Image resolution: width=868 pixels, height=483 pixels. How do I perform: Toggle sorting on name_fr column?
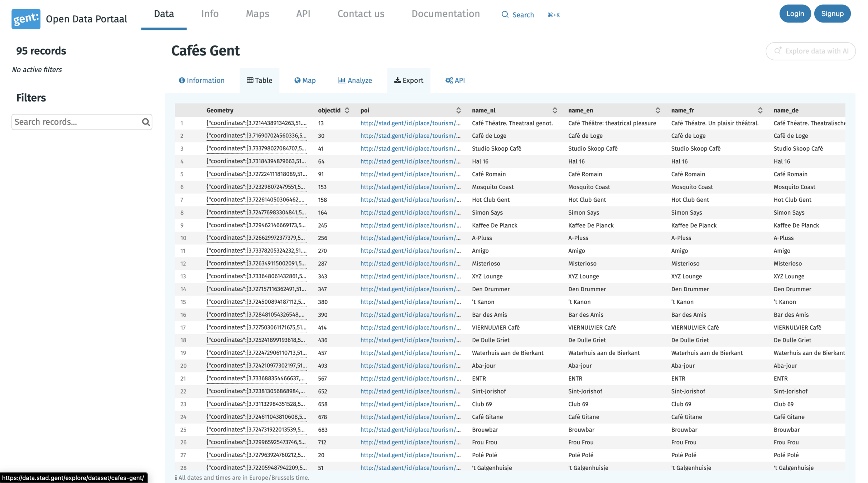coord(760,110)
